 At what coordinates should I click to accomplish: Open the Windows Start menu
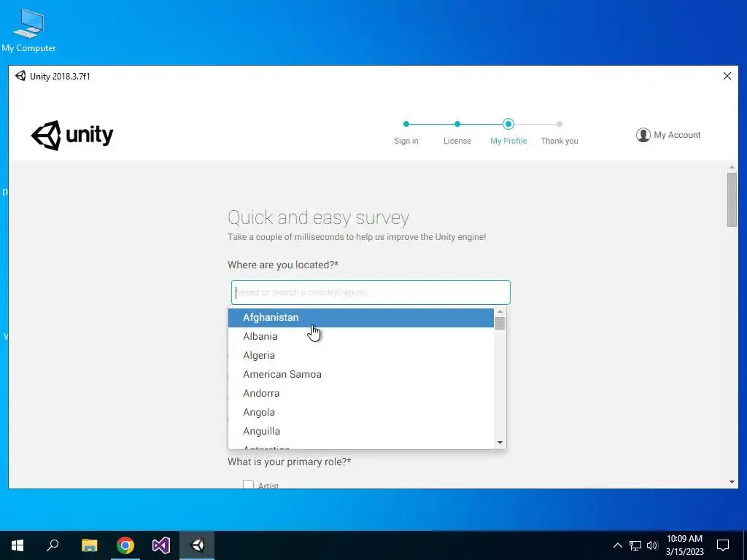point(18,545)
